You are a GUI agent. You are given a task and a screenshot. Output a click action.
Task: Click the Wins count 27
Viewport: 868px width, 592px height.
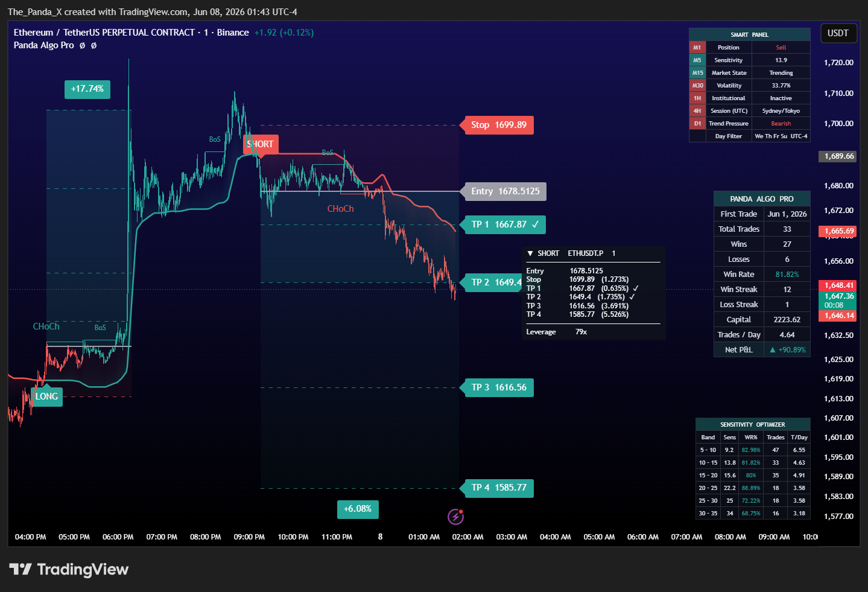point(787,244)
